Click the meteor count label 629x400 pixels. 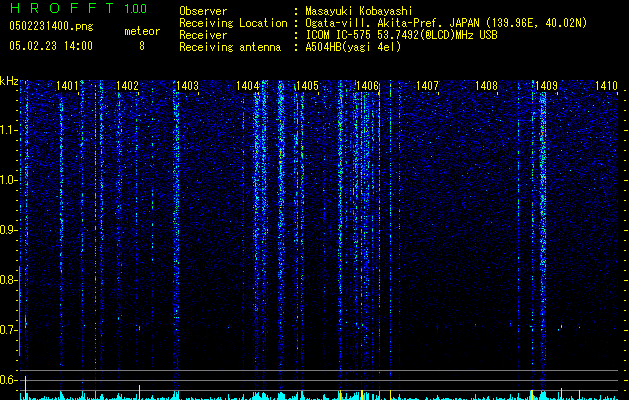pyautogui.click(x=142, y=31)
